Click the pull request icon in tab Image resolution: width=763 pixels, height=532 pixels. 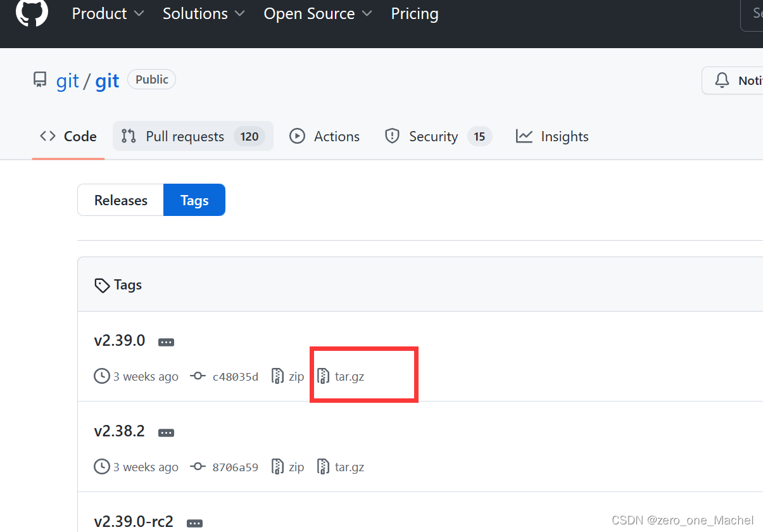(129, 136)
